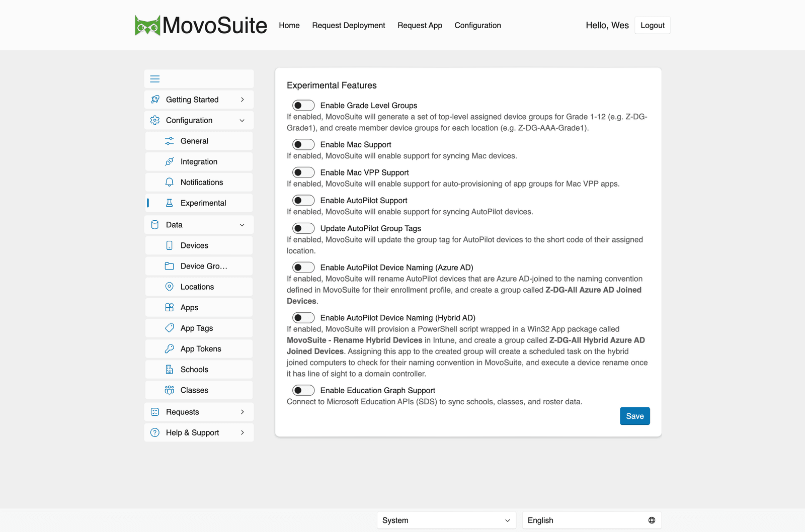Collapse Data section chevron
805x532 pixels.
coord(243,225)
